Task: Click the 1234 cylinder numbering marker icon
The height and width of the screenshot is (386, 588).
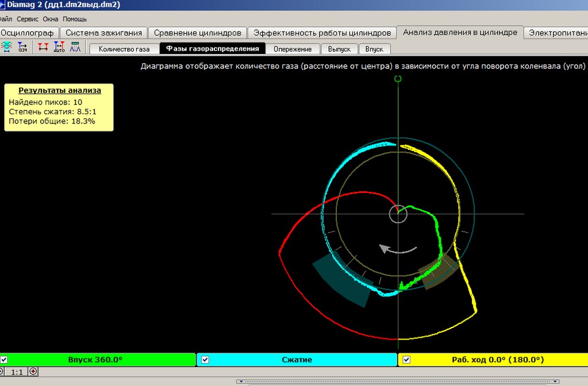Action: 22,47
